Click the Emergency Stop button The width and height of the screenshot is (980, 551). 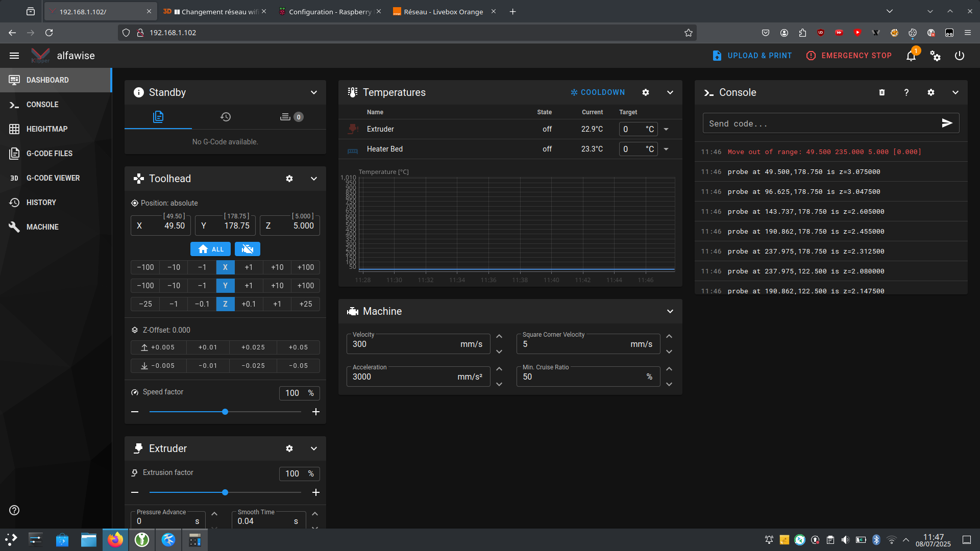(849, 56)
